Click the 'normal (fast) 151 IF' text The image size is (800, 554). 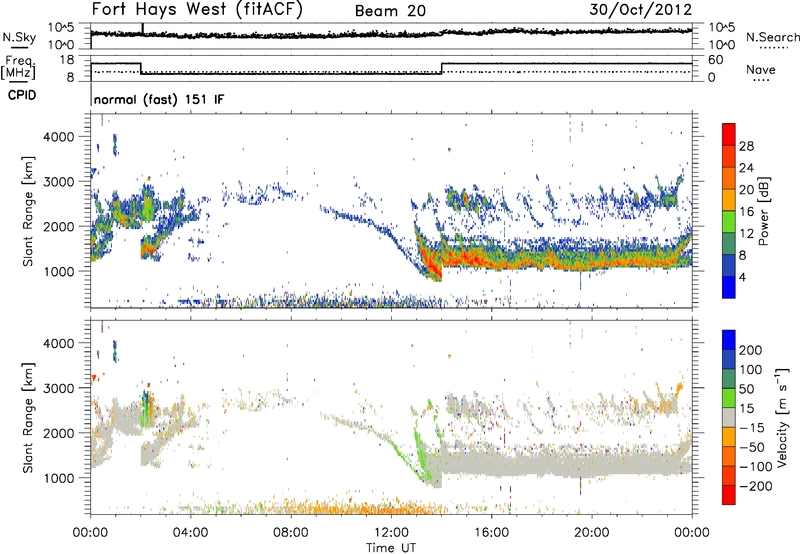(x=159, y=100)
